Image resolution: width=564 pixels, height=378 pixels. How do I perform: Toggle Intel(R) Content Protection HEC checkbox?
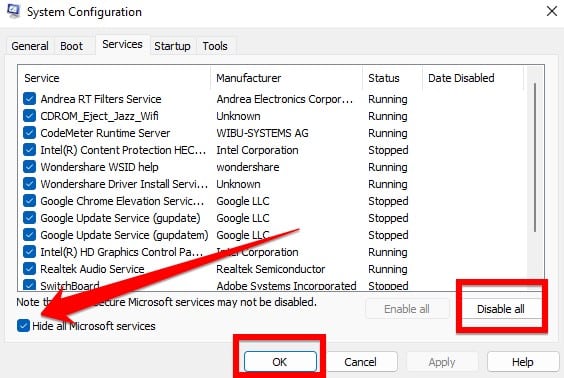(x=29, y=150)
